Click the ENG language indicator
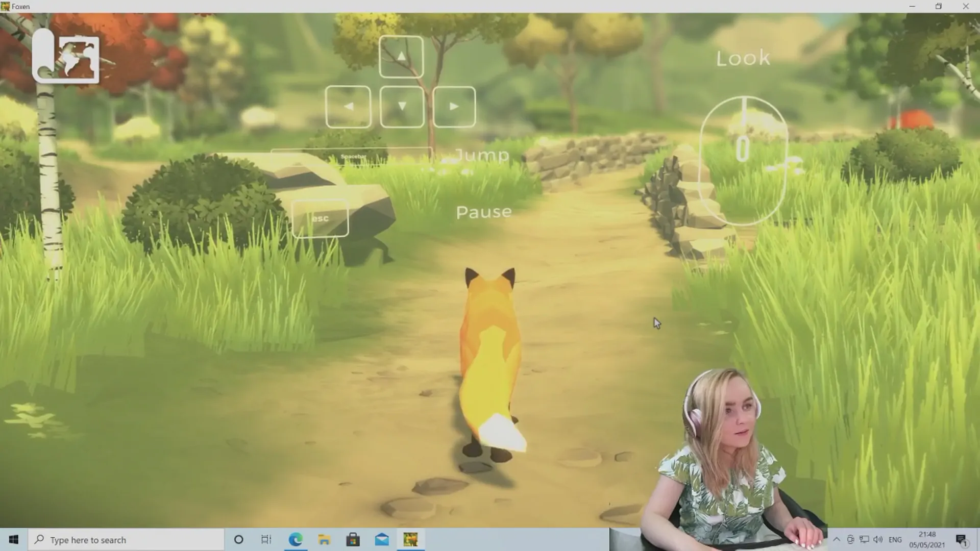The image size is (980, 551). point(895,540)
